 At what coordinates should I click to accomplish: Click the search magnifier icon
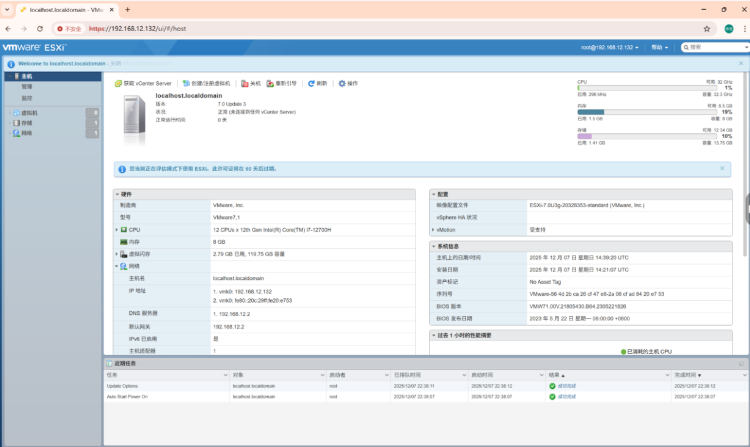coord(686,47)
